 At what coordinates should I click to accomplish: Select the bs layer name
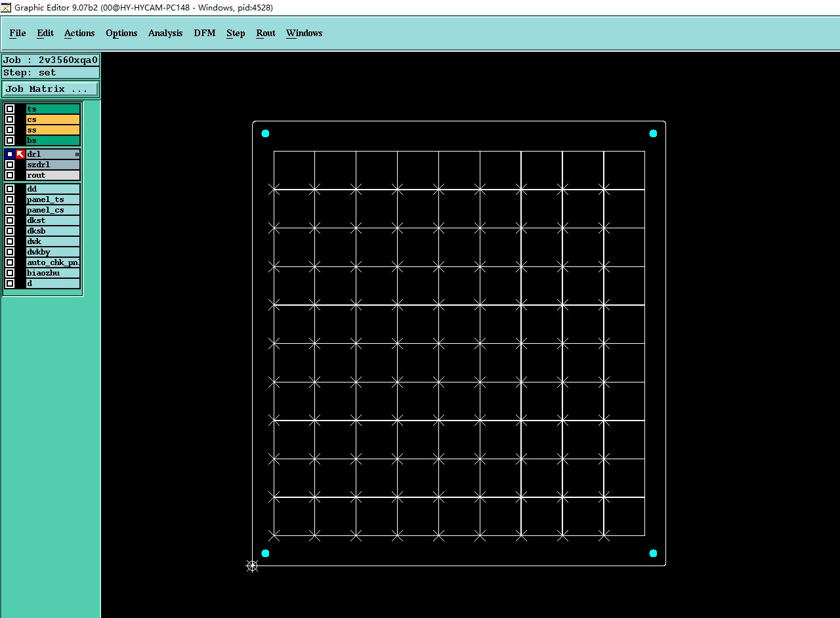tap(53, 140)
